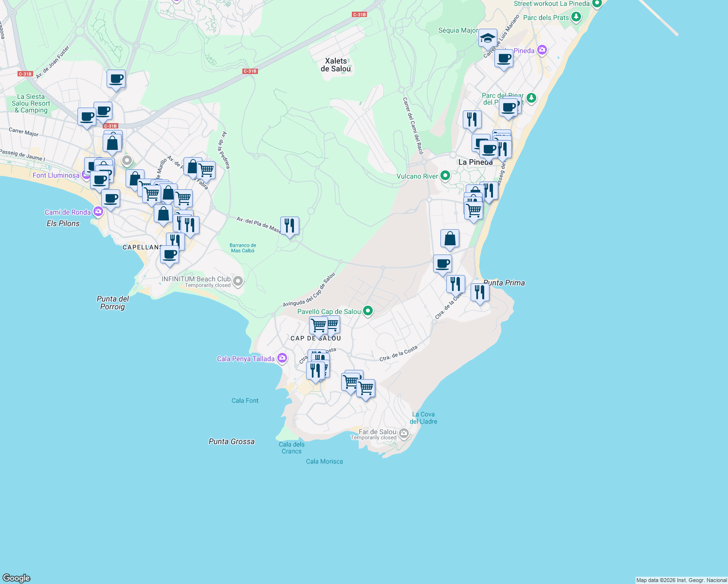Screen dimensions: 728x584
Task: Select the graduation cap pin near Séquia Major
Action: tap(488, 38)
